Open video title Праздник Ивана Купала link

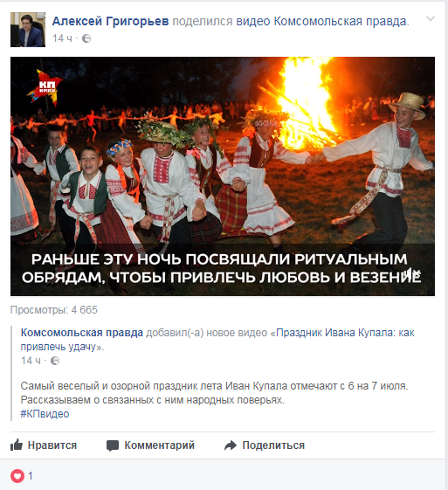[217, 340]
